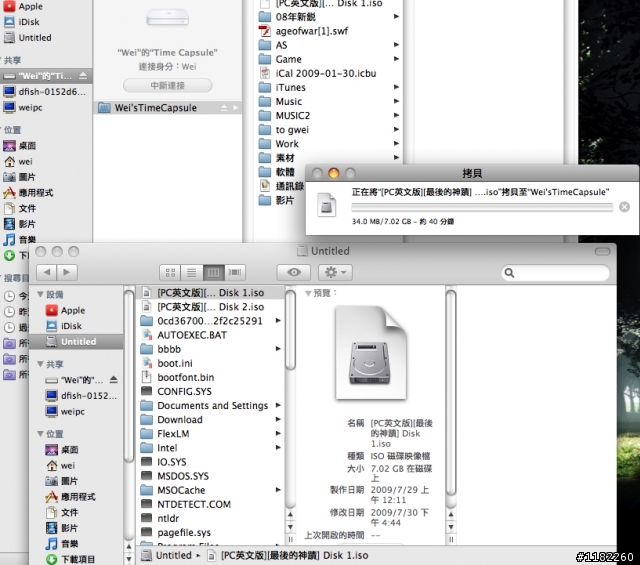Collapse the 預覽 disclosure triangle

tap(308, 293)
